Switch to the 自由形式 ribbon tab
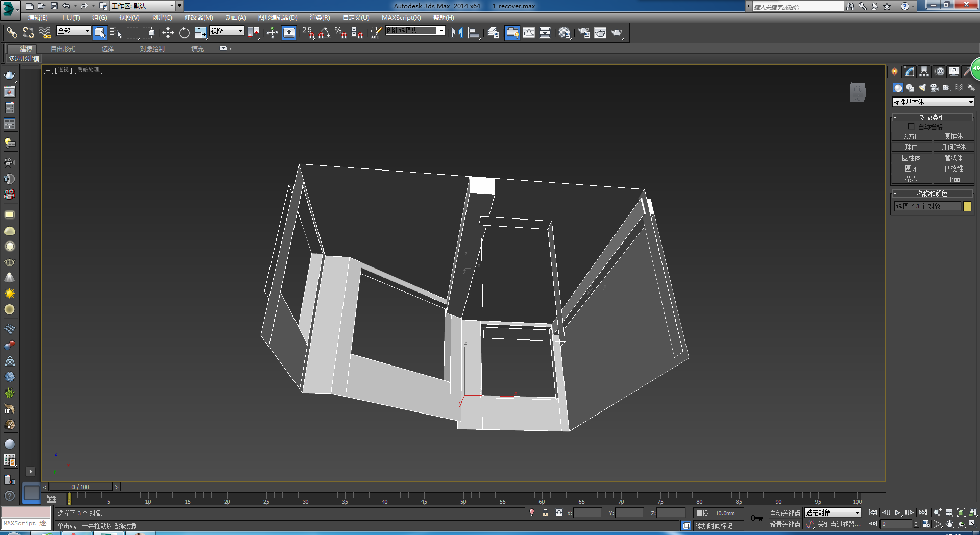The width and height of the screenshot is (980, 535). tap(63, 48)
